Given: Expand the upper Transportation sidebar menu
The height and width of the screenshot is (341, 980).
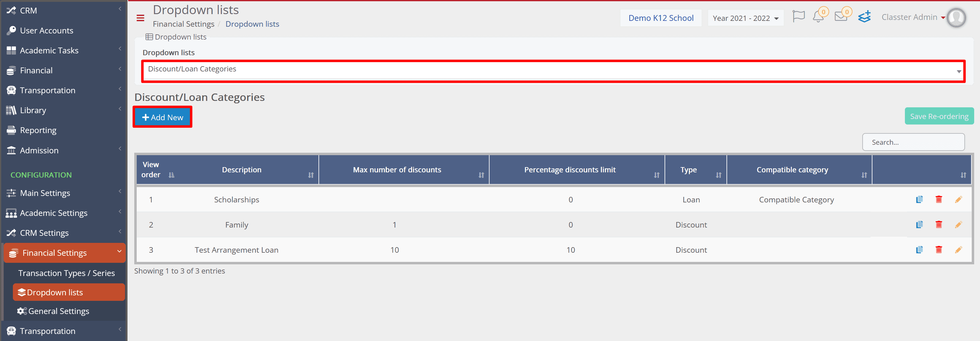Looking at the screenshot, I should coord(63,90).
